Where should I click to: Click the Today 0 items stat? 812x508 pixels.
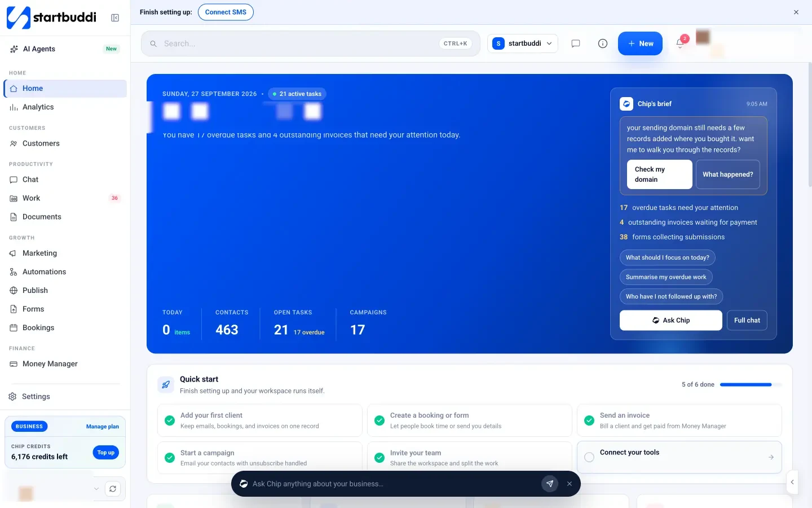pyautogui.click(x=176, y=324)
